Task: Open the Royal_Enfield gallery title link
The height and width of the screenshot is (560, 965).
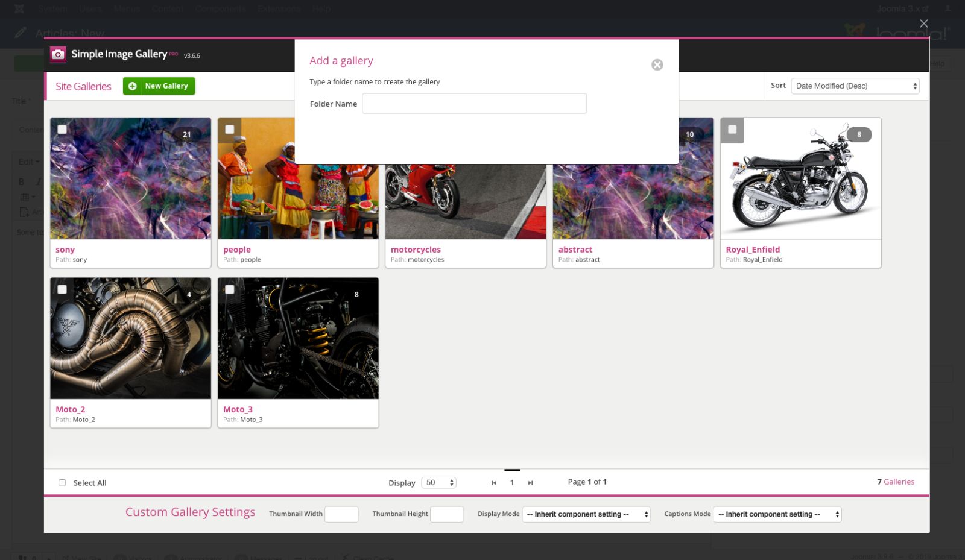Action: [x=753, y=250]
